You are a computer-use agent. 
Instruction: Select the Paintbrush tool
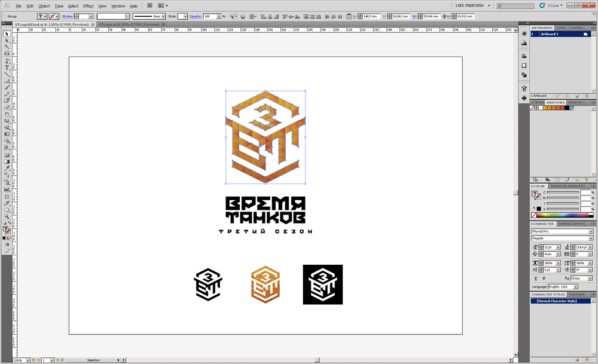pyautogui.click(x=7, y=87)
